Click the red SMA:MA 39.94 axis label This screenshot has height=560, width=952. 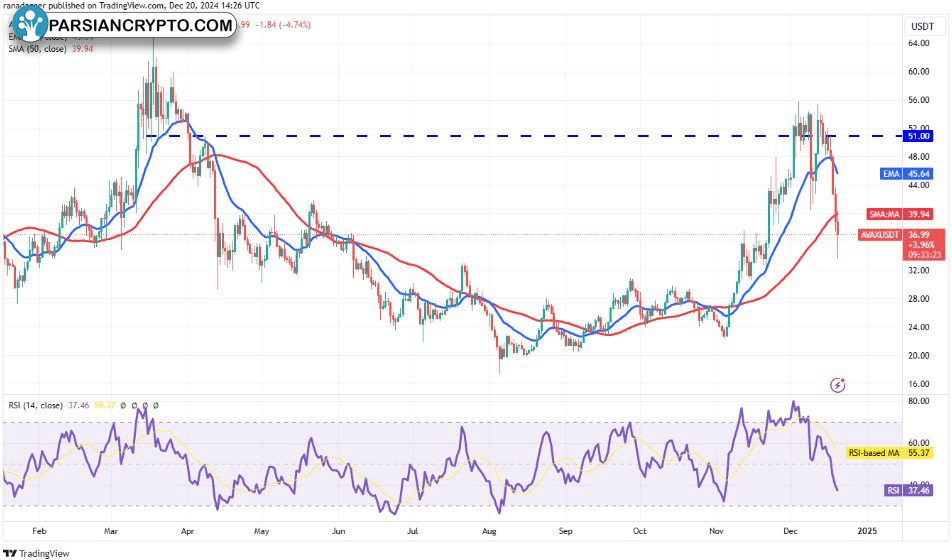coord(899,214)
